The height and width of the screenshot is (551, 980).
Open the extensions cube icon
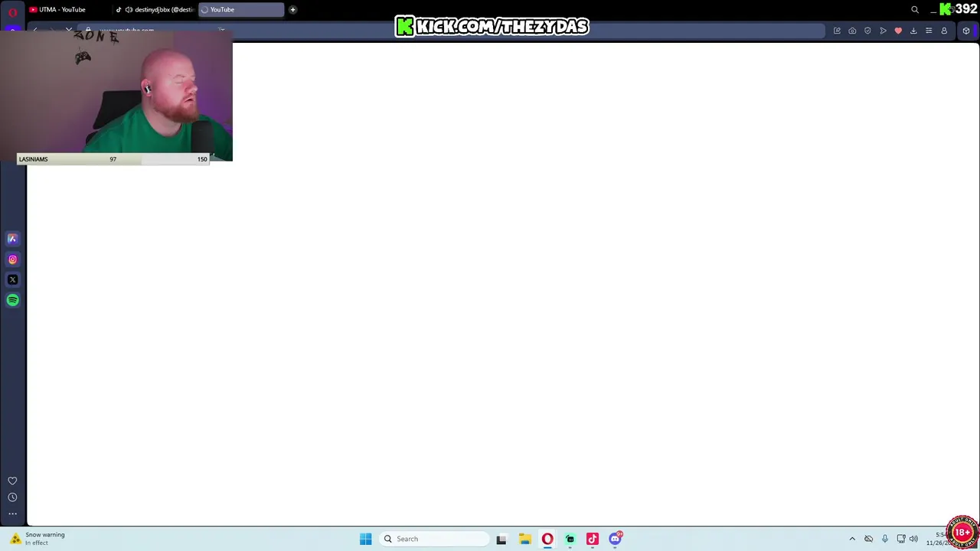[x=966, y=31]
